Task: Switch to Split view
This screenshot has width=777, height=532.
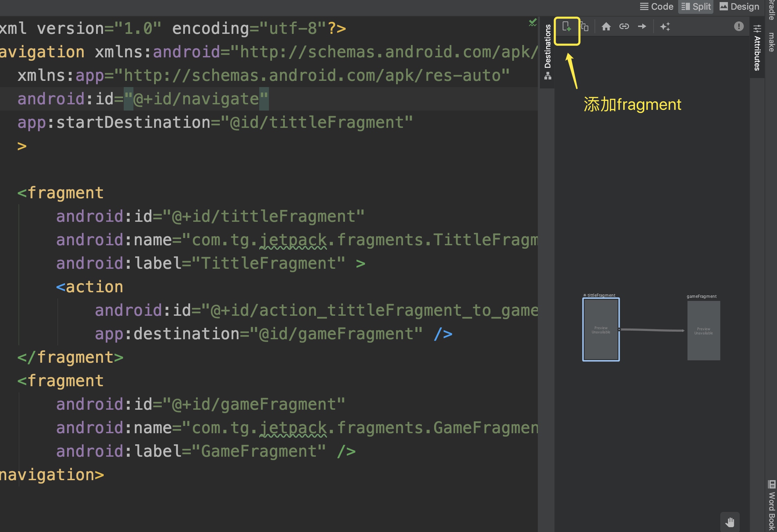Action: tap(696, 7)
